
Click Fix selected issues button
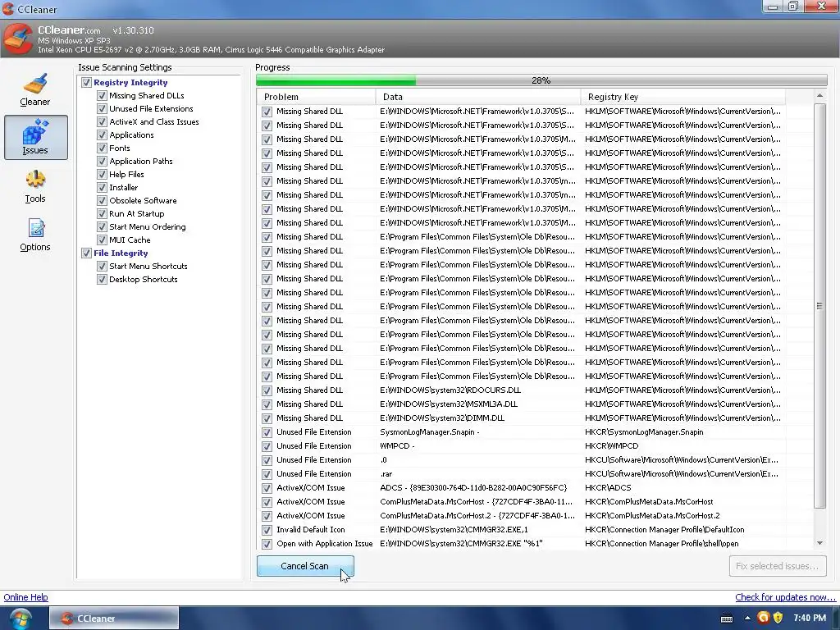pos(778,566)
